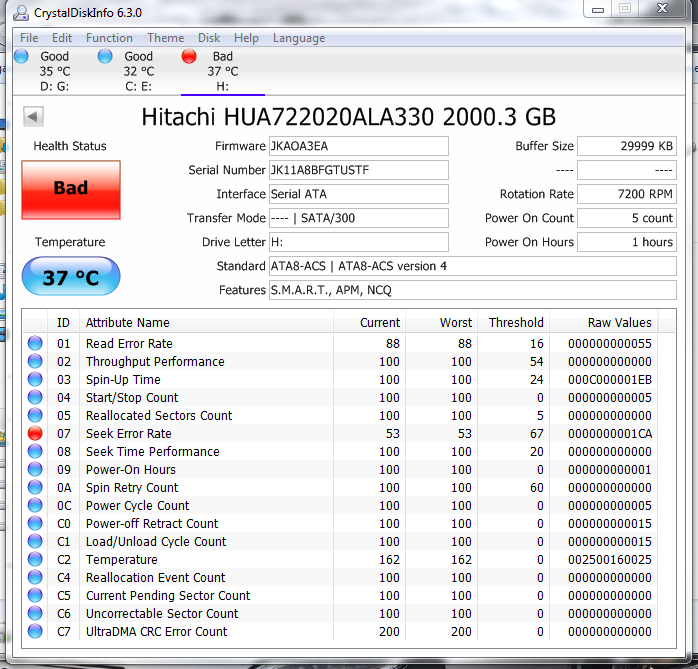Click the Current column header
The height and width of the screenshot is (669, 698).
click(369, 322)
